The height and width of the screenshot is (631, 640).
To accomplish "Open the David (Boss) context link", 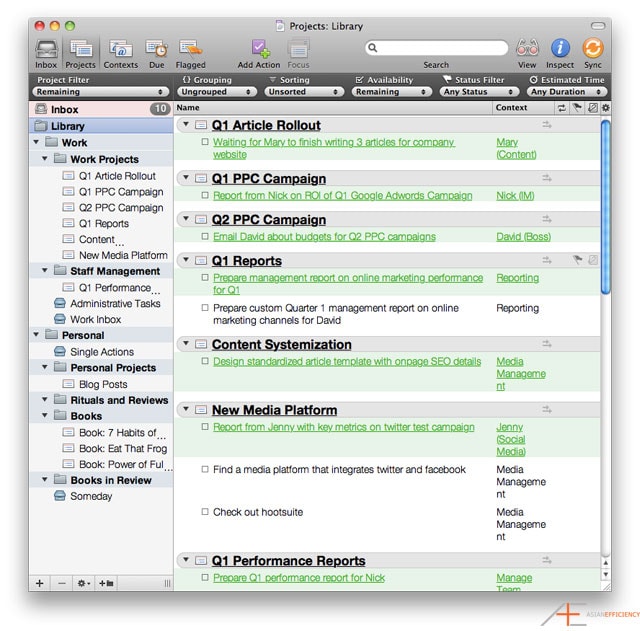I will pos(523,237).
